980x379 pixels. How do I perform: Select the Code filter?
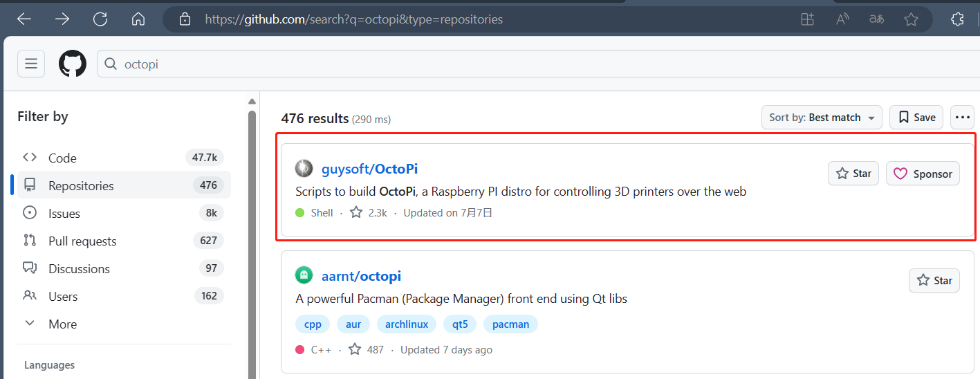click(62, 158)
